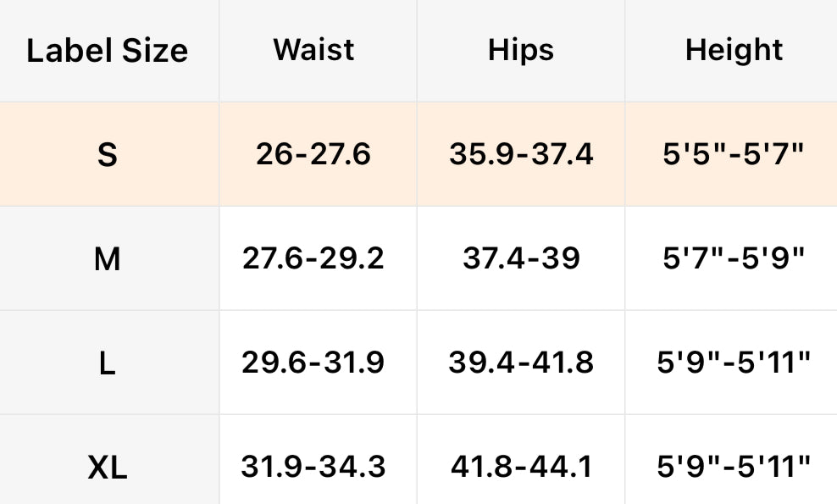Select the size M row label
837x504 pixels.
pyautogui.click(x=107, y=259)
